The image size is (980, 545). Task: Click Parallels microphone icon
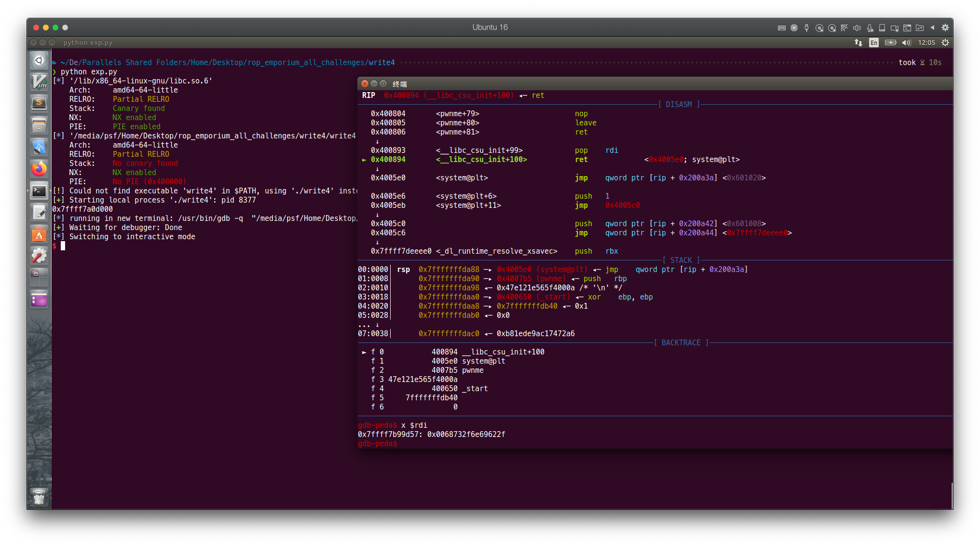pyautogui.click(x=870, y=28)
